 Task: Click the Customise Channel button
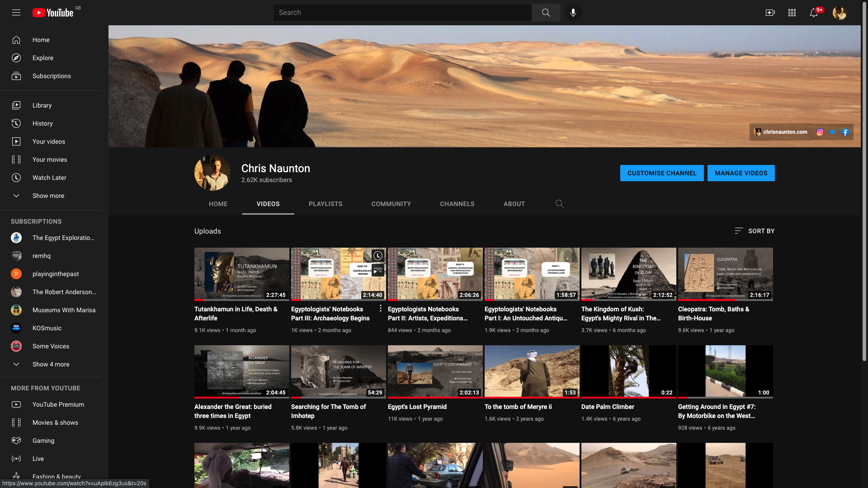[x=661, y=173]
